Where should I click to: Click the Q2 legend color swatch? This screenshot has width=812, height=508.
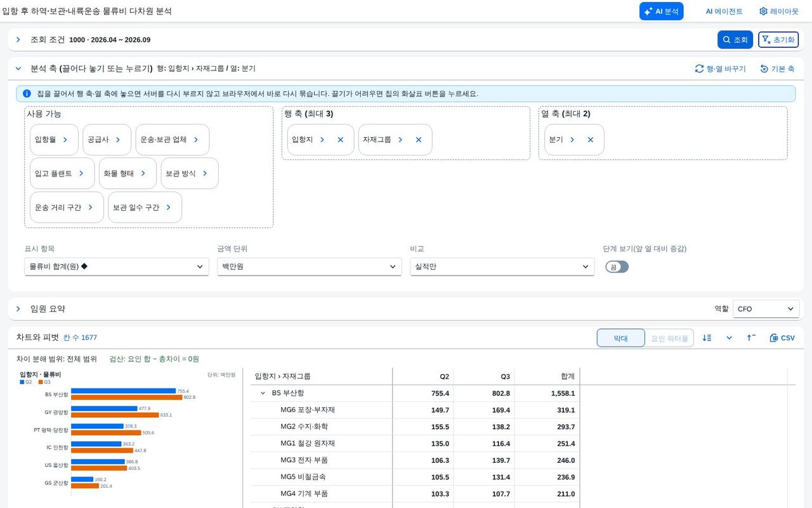pyautogui.click(x=22, y=382)
